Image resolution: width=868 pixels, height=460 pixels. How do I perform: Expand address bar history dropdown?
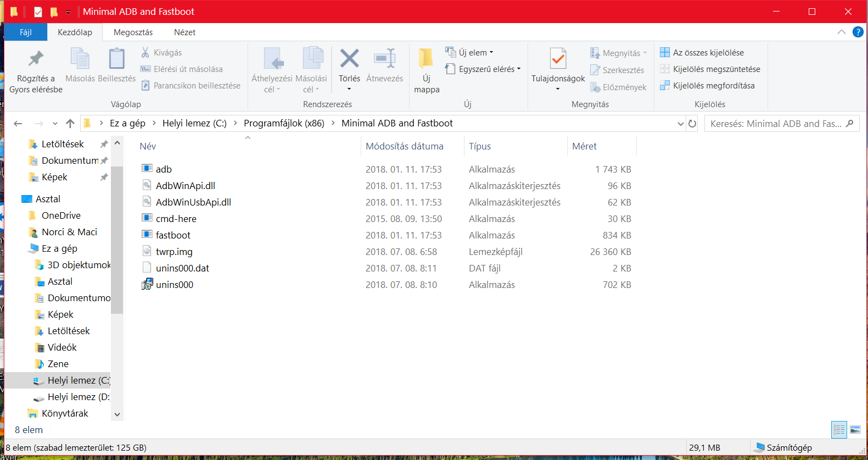[x=681, y=124]
